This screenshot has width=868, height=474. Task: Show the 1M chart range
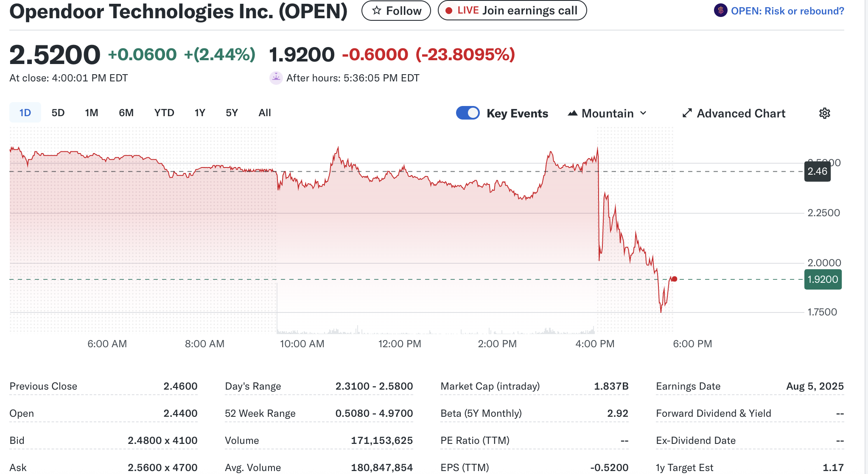pyautogui.click(x=91, y=113)
